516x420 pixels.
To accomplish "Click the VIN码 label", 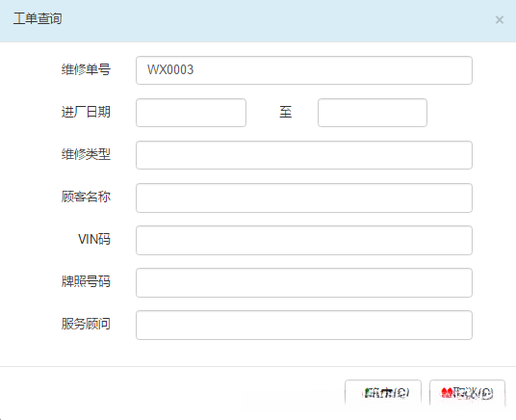I will point(94,239).
